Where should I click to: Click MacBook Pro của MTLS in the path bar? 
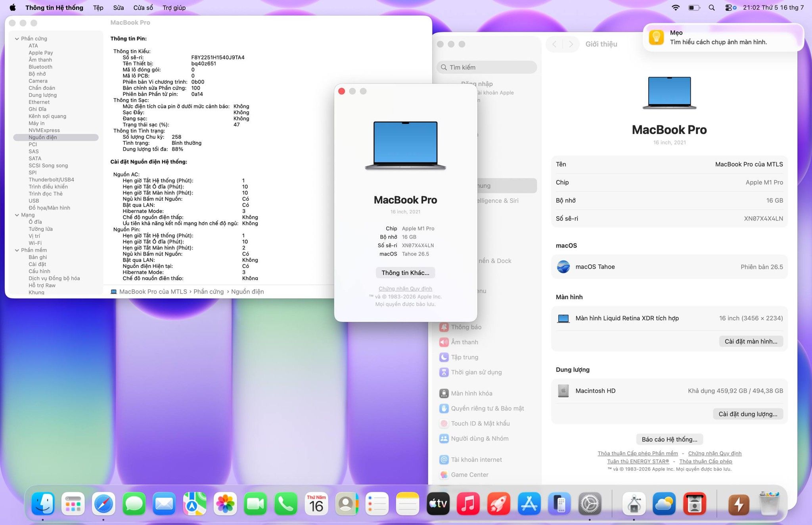(153, 292)
